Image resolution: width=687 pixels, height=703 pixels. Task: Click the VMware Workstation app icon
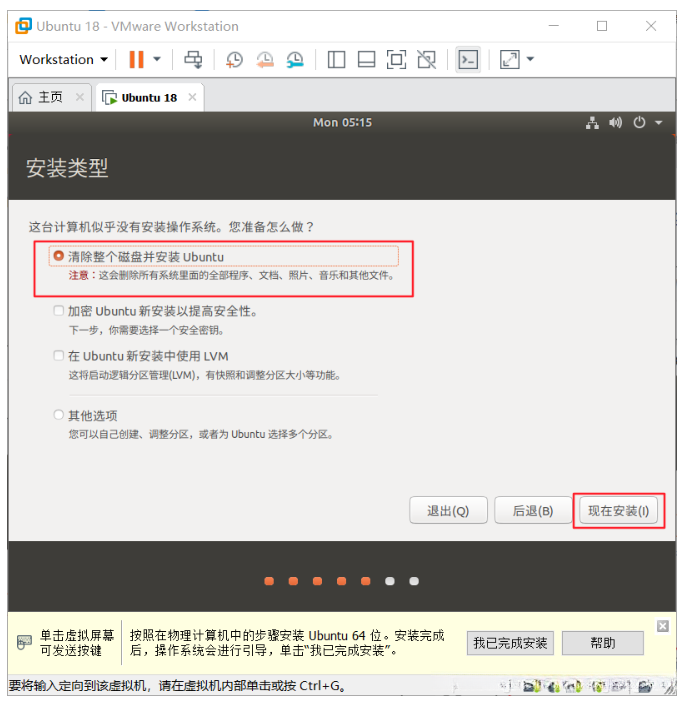pos(23,26)
